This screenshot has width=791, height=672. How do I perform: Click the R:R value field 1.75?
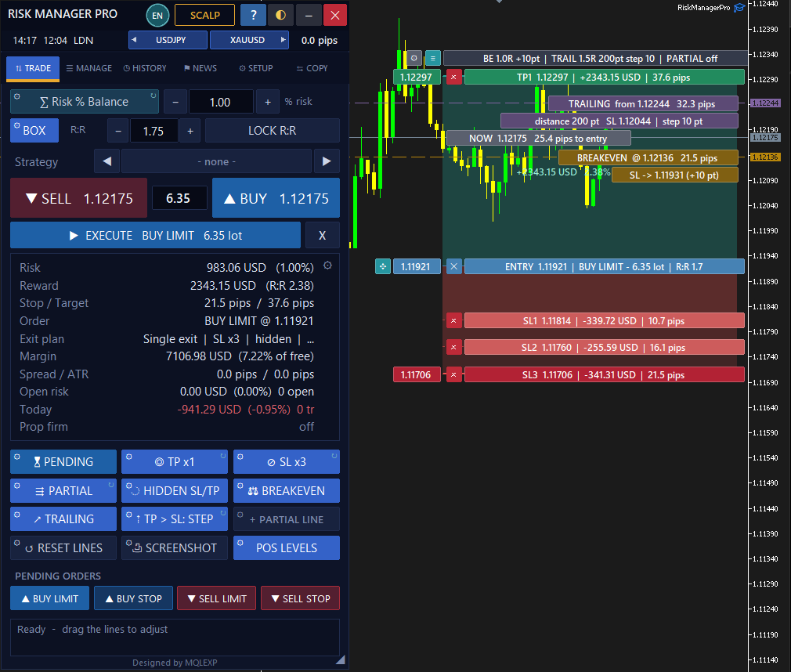(x=154, y=131)
